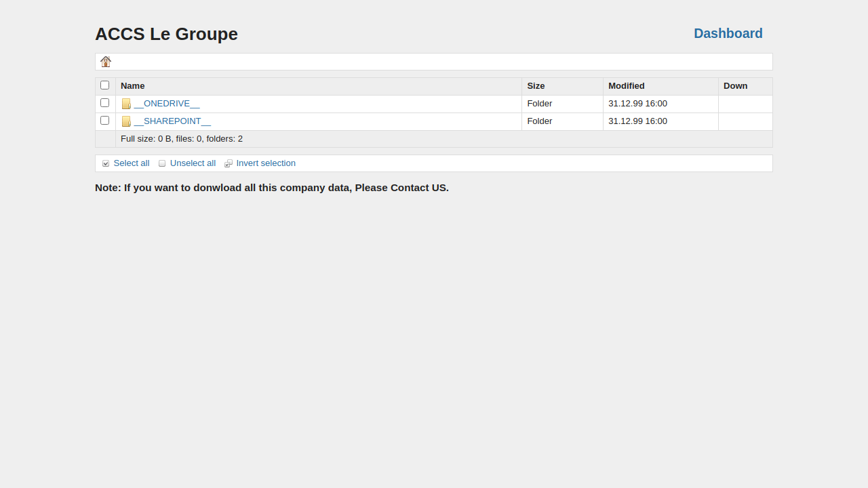Sort by the Name column header
The height and width of the screenshot is (488, 868).
133,86
